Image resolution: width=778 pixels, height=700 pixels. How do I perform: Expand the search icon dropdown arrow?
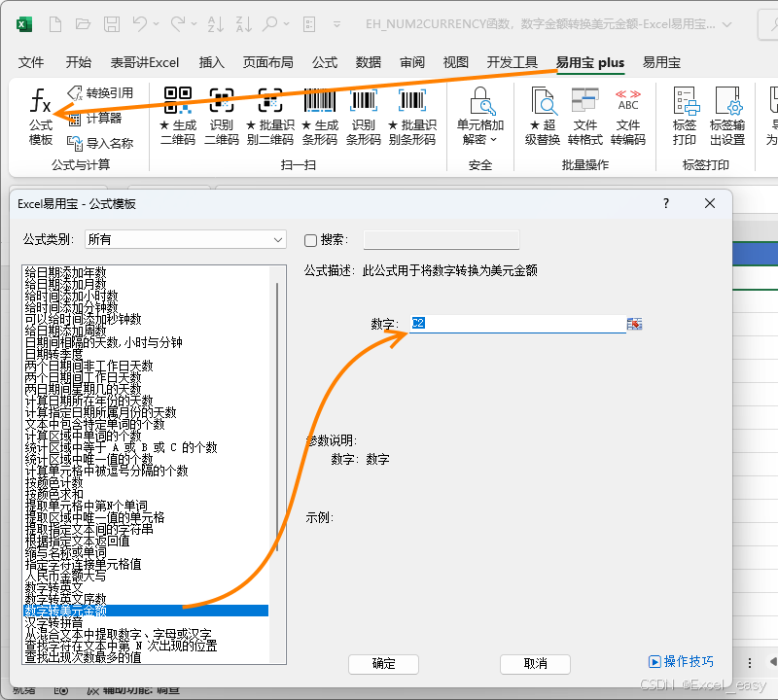point(286,23)
